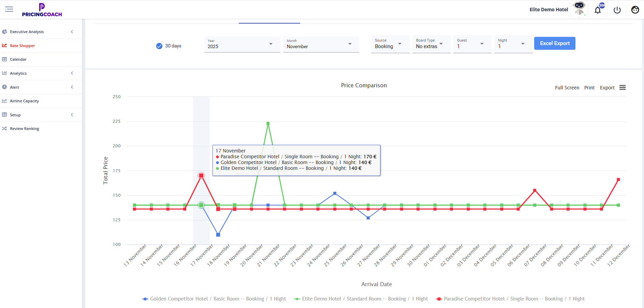Click the Paradise 17 November data point
The height and width of the screenshot is (308, 644).
201,176
